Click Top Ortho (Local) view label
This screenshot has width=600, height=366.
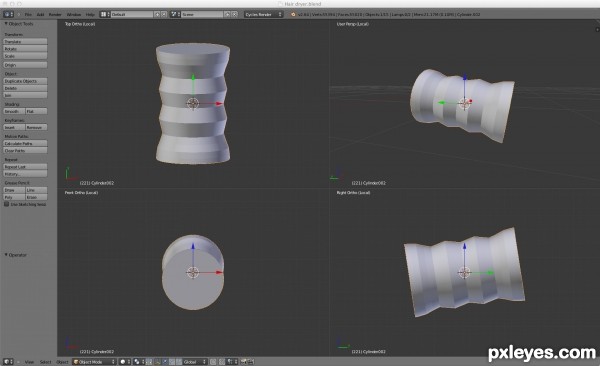point(80,24)
